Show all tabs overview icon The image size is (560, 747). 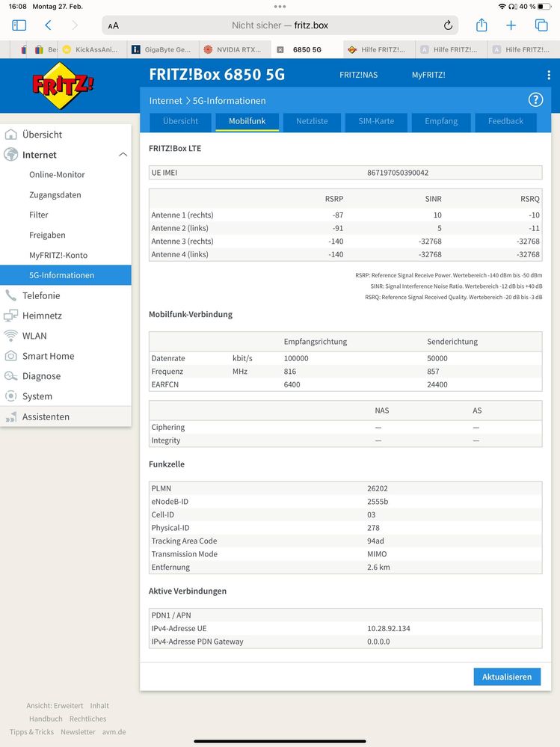pos(541,25)
